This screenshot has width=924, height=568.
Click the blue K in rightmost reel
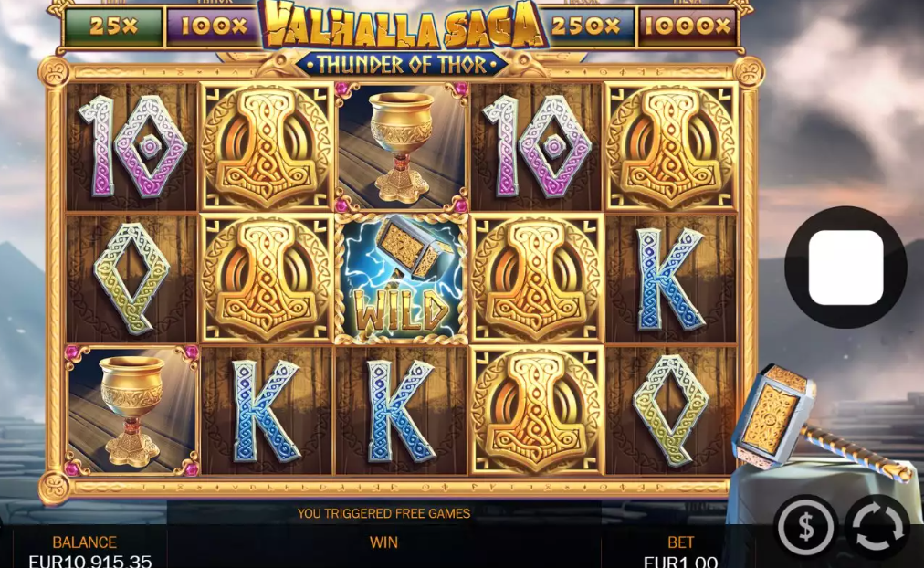(671, 279)
